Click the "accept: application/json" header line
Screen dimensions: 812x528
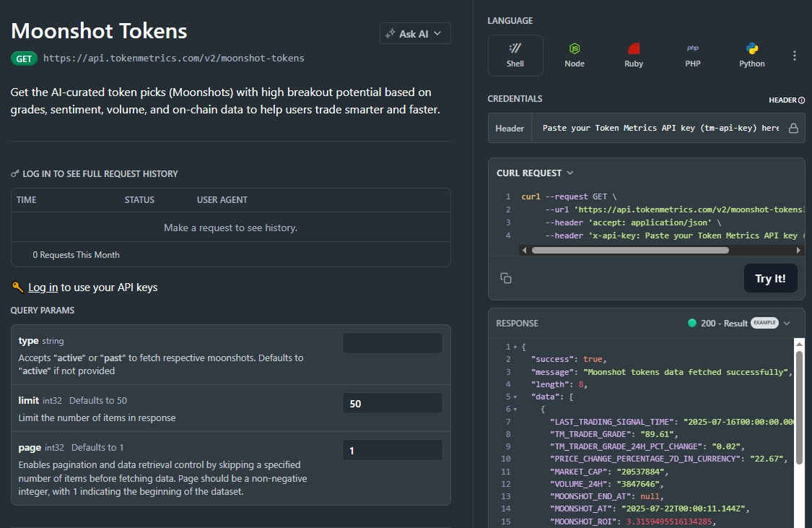633,222
